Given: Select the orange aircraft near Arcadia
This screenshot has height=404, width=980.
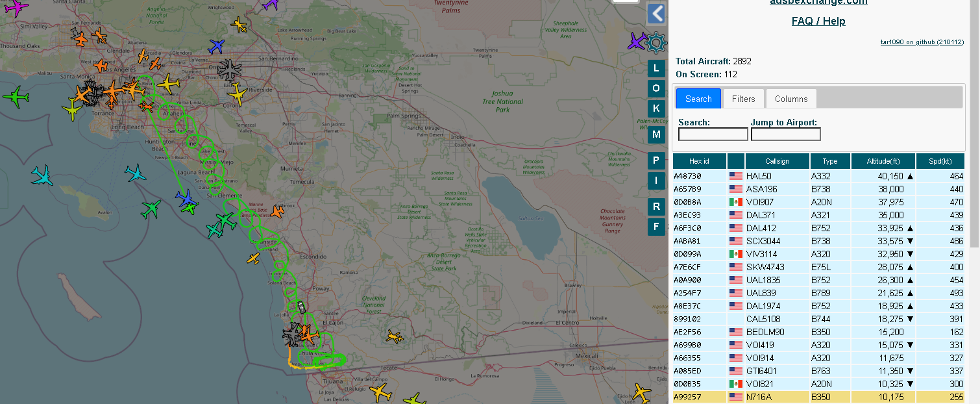Looking at the screenshot, I should 144,57.
